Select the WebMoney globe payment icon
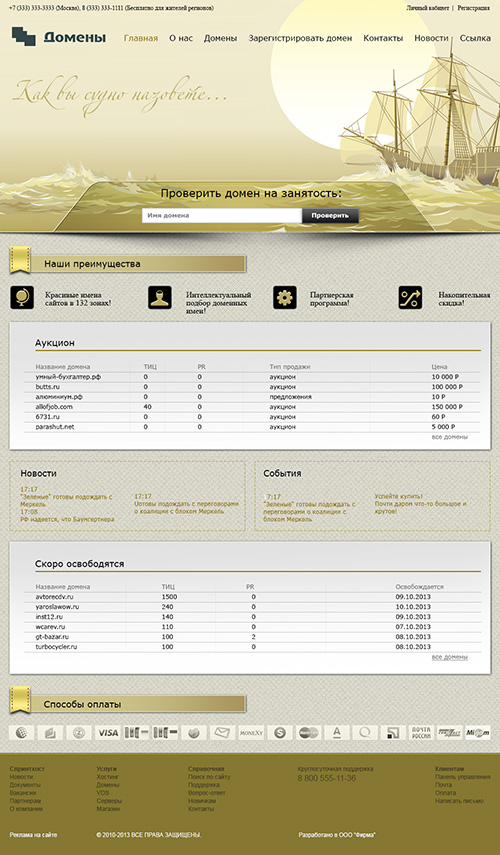This screenshot has width=500, height=855. [x=22, y=732]
